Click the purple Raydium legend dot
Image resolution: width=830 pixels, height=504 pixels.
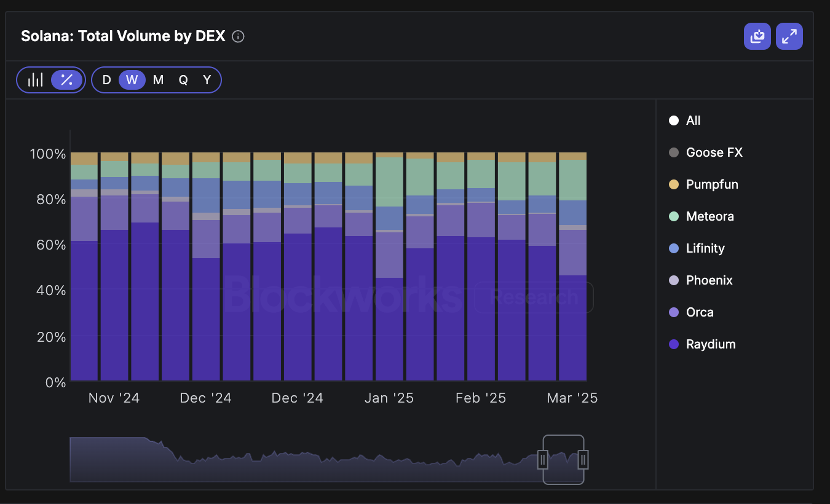(x=674, y=344)
